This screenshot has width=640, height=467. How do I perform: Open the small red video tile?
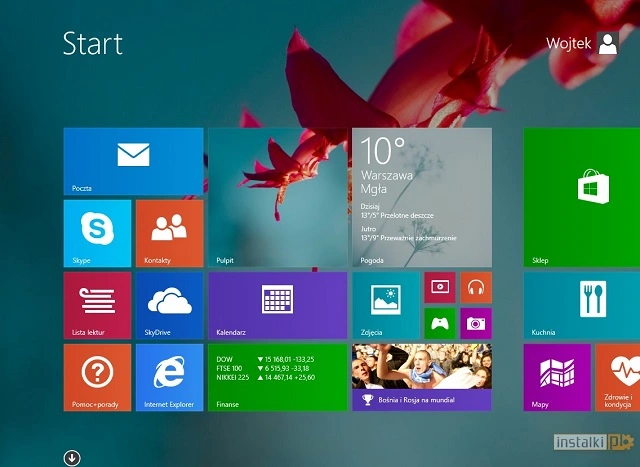pos(440,287)
